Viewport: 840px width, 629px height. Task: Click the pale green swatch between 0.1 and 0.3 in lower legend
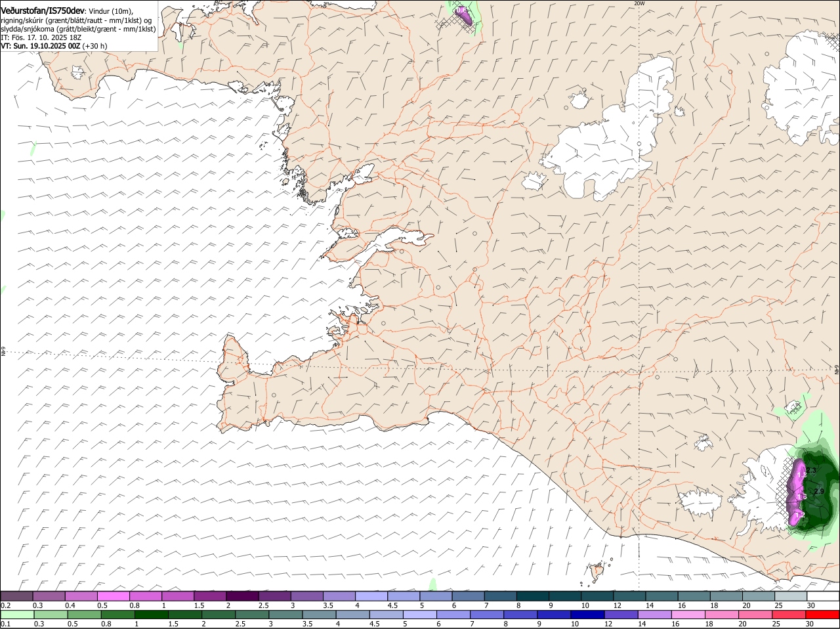coord(17,615)
